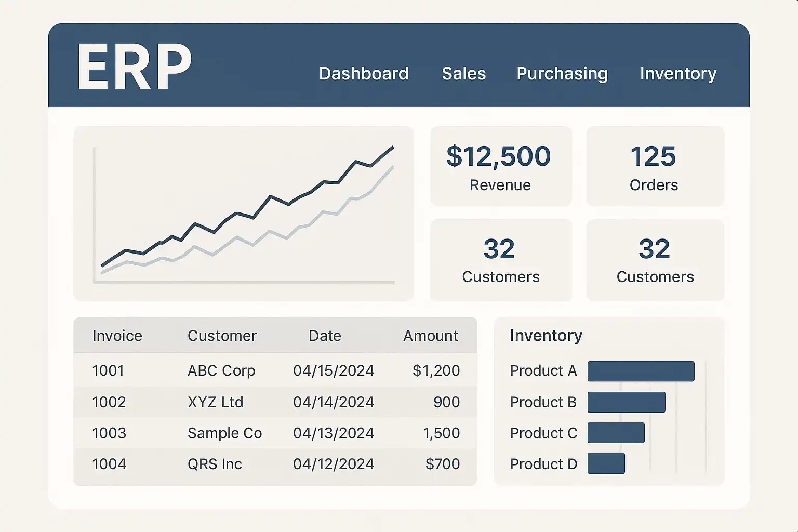The height and width of the screenshot is (532, 798).
Task: Click the dark trend line in the chart
Action: pyautogui.click(x=270, y=197)
